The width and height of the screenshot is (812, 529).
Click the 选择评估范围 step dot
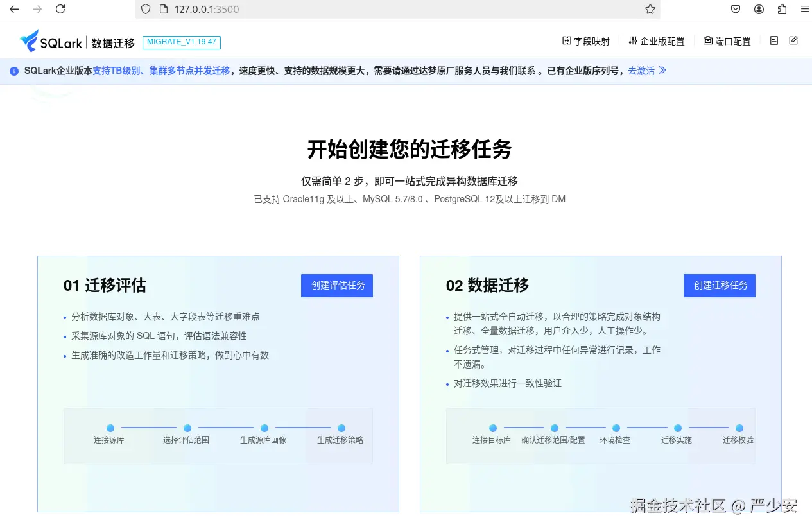coord(187,428)
